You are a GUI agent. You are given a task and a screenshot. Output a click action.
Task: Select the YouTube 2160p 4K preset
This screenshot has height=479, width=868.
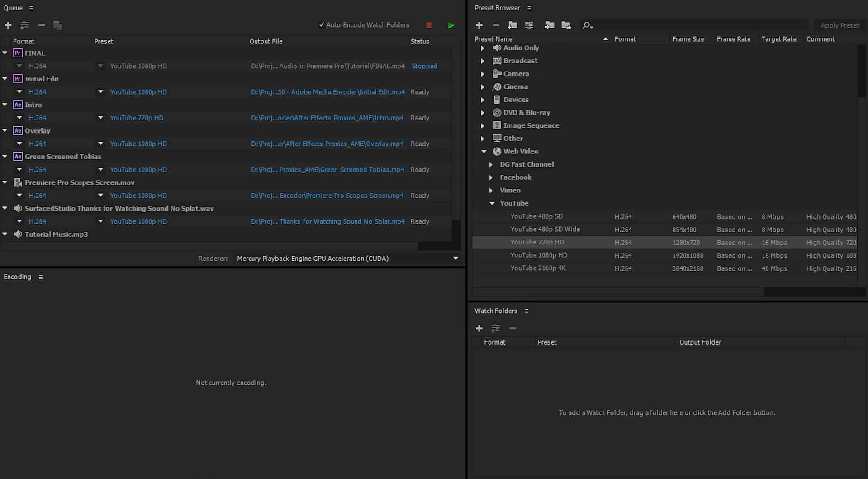(538, 268)
